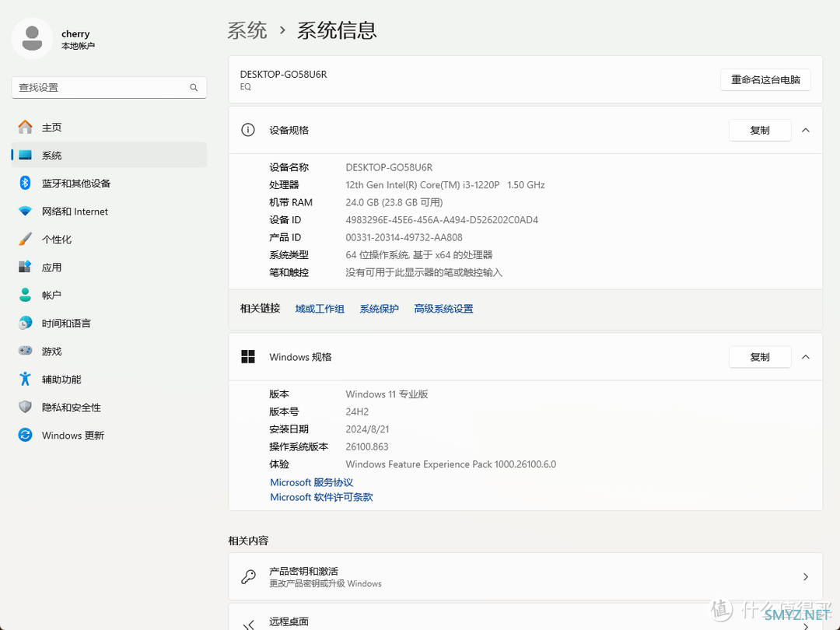Select 蓝牙和其他设备 in the sidebar
Image resolution: width=840 pixels, height=630 pixels.
tap(109, 184)
